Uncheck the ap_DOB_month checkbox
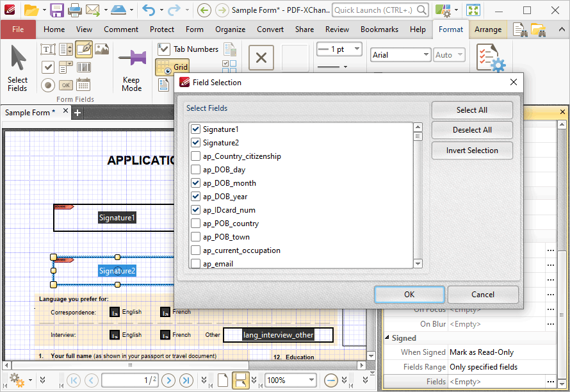 coord(195,183)
